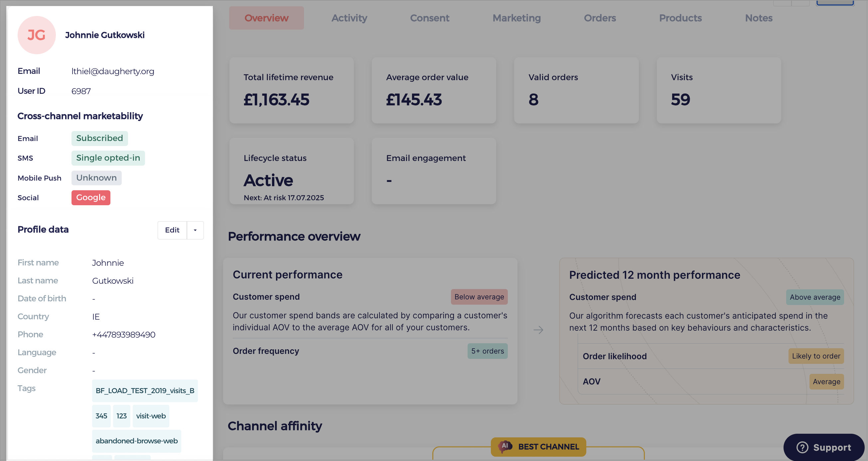Click the Cross-channel marketability heading
Image resolution: width=868 pixels, height=461 pixels.
click(x=80, y=116)
